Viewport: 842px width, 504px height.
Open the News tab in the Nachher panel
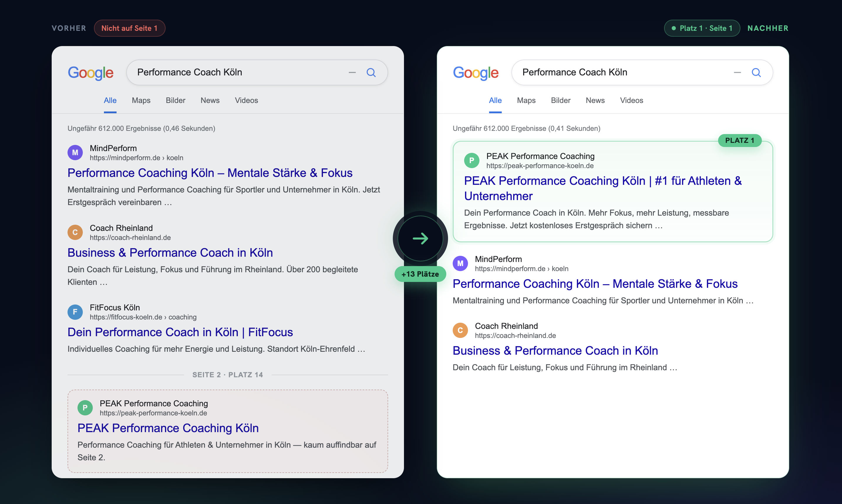click(x=595, y=100)
